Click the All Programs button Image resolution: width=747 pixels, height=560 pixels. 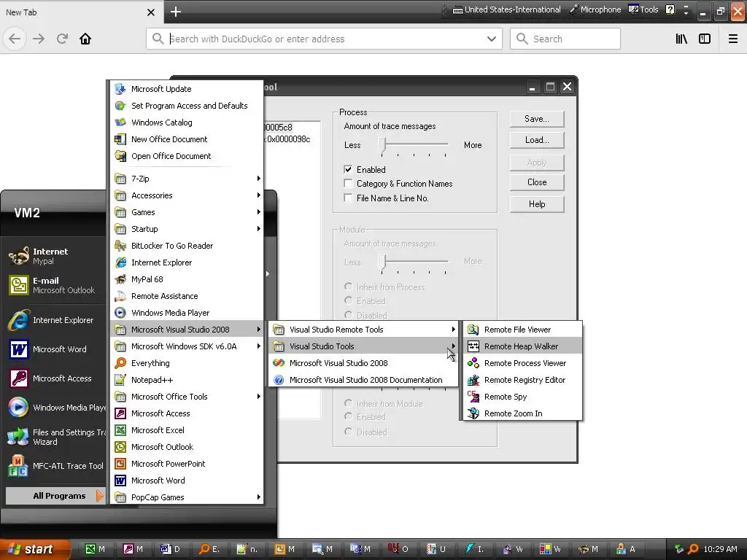[55, 496]
